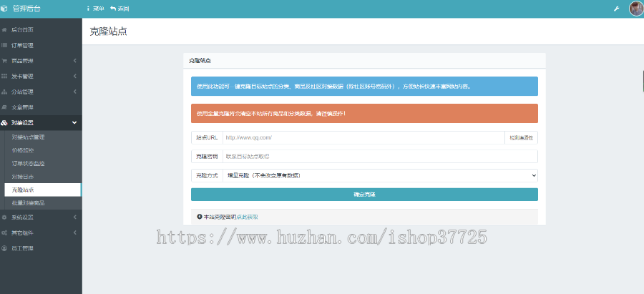Click the 管理后台 title in the header
The height and width of the screenshot is (294, 644).
26,9
